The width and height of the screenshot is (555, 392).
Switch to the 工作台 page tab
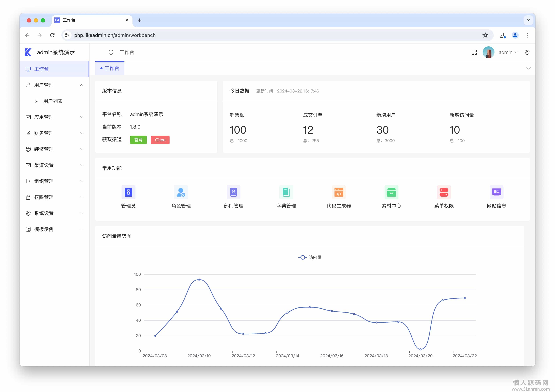[x=110, y=68]
